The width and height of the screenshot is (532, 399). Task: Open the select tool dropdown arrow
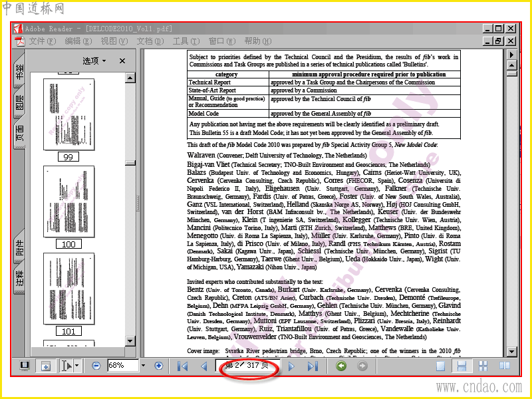point(77,366)
